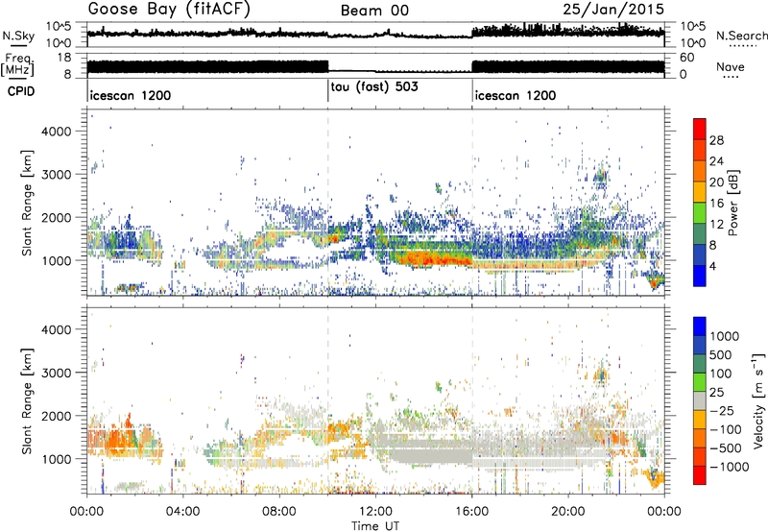Screen dimensions: 768x532
Task: Click the gray band of Velocity color bar
Action: (700, 400)
